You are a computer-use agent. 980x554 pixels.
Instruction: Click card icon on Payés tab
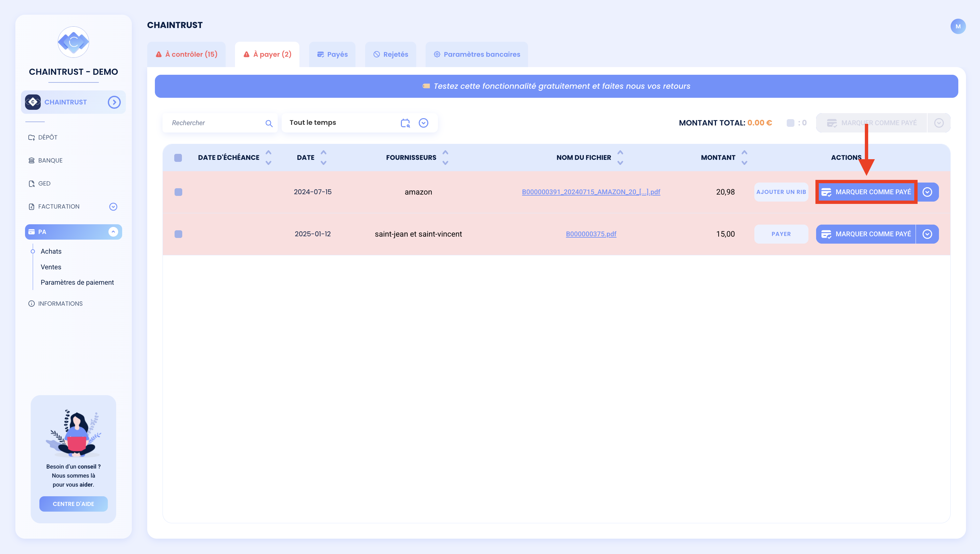[x=321, y=54]
